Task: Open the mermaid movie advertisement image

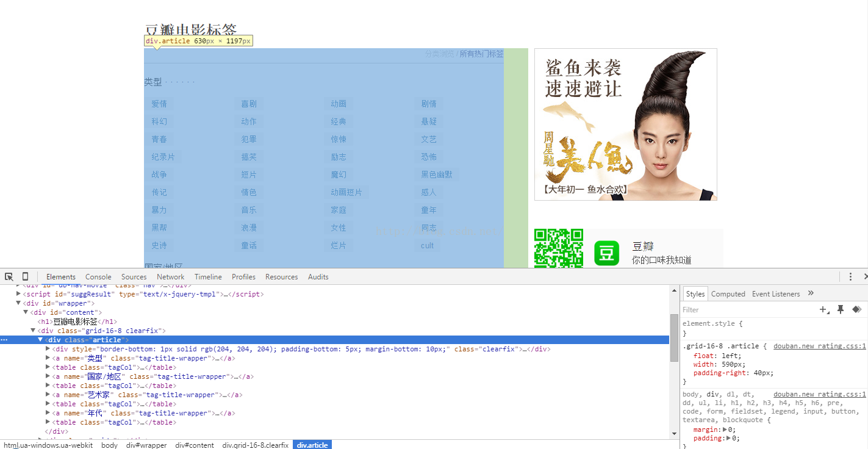Action: pyautogui.click(x=626, y=124)
